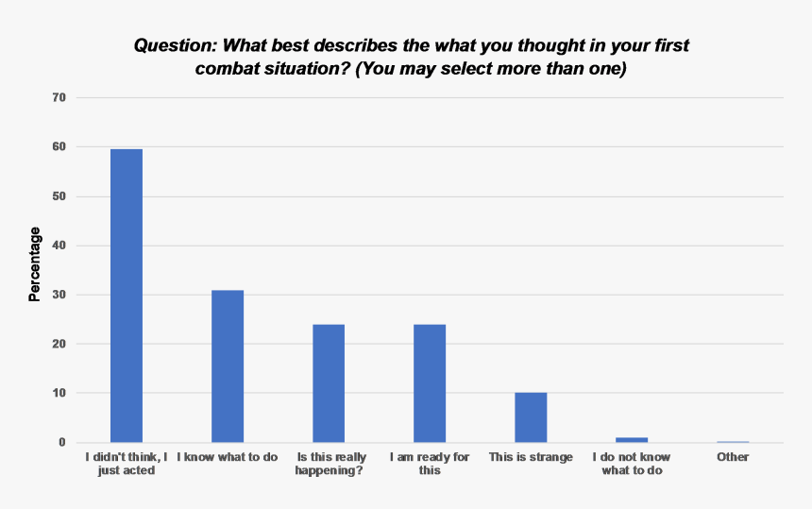Select the "Is this really happening?" axis label
Screen dimensions: 812x509
(329, 464)
